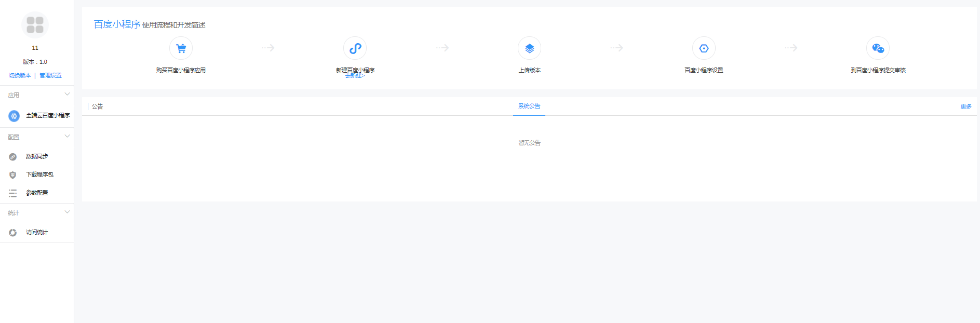The width and height of the screenshot is (980, 323).
Task: Collapse the 统计 section chevron
Action: point(67,212)
